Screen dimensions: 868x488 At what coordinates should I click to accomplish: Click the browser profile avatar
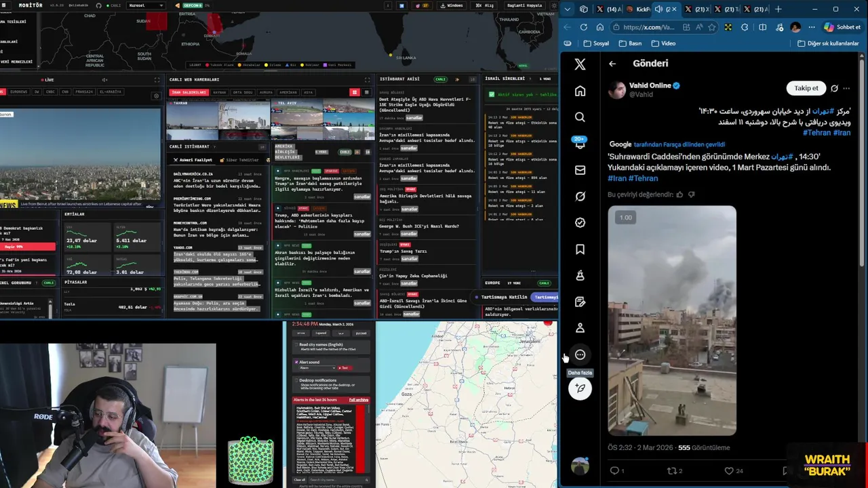pos(795,27)
